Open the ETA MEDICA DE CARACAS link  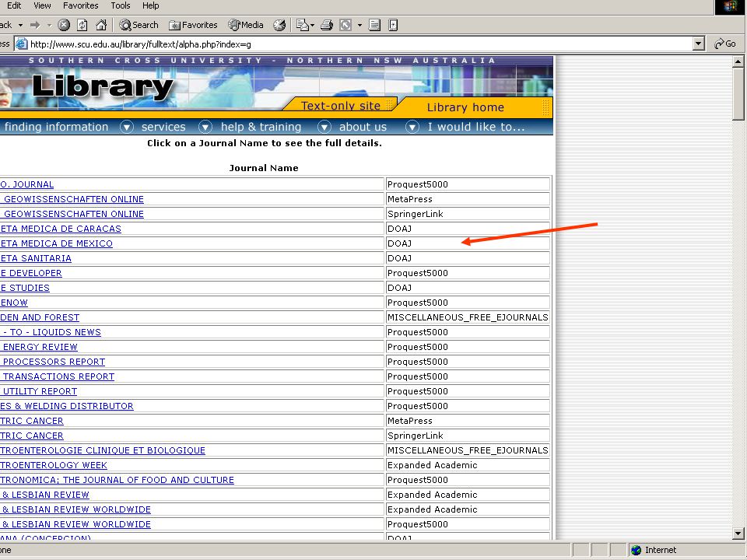(61, 229)
